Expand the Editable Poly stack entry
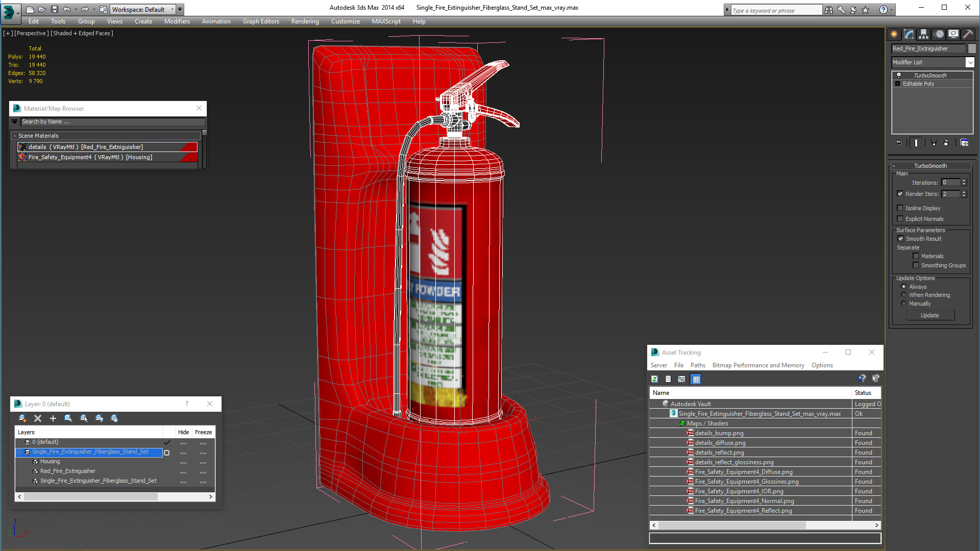Viewport: 980px width, 551px height. coord(898,84)
